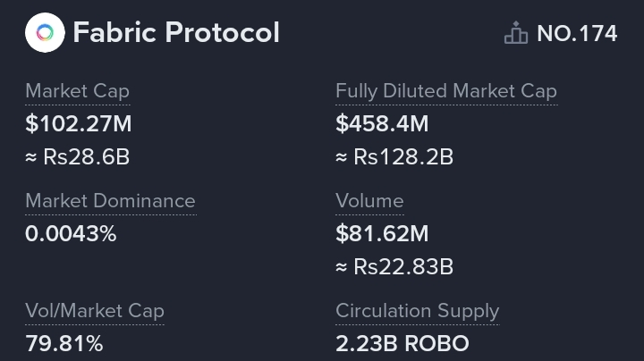
Task: Click the Circulation Supply label
Action: click(x=417, y=311)
